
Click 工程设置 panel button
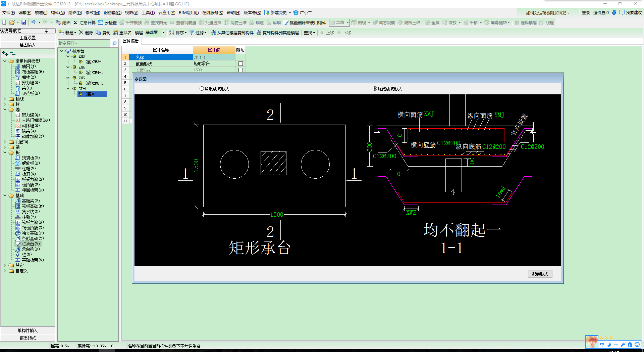28,38
